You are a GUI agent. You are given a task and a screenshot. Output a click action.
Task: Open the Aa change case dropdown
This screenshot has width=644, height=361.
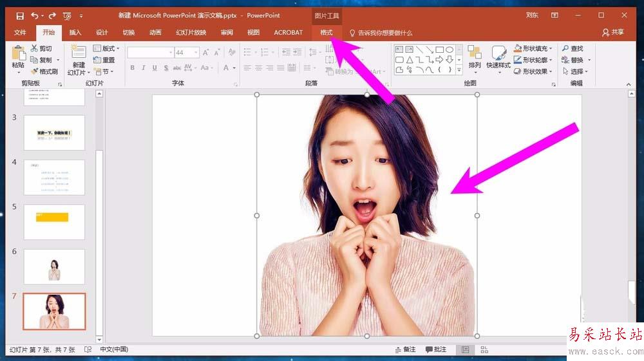pos(207,68)
